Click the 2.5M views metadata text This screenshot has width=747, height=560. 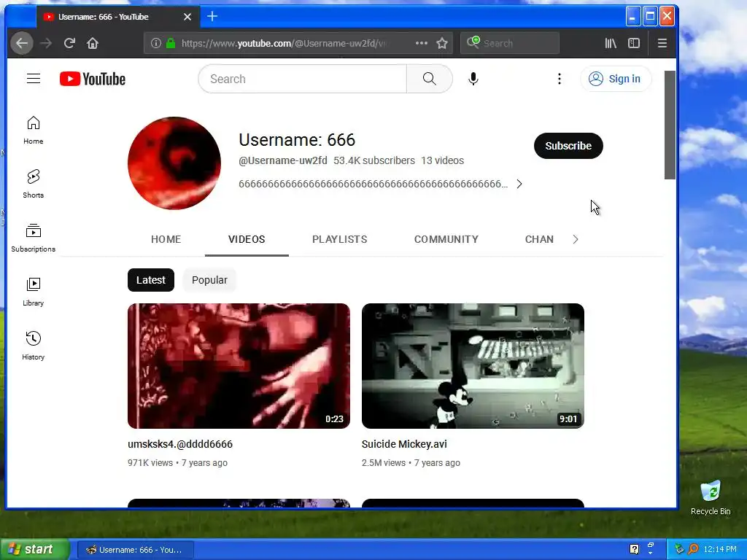point(384,463)
